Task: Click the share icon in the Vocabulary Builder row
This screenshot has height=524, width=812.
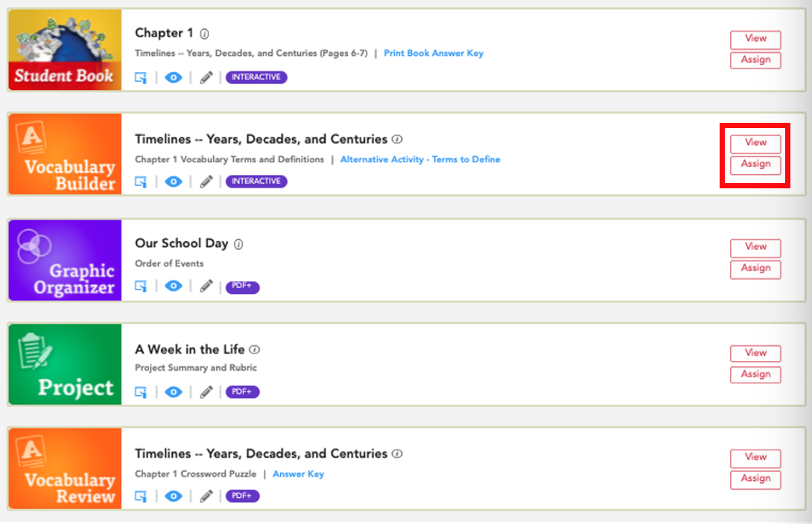Action: tap(141, 182)
